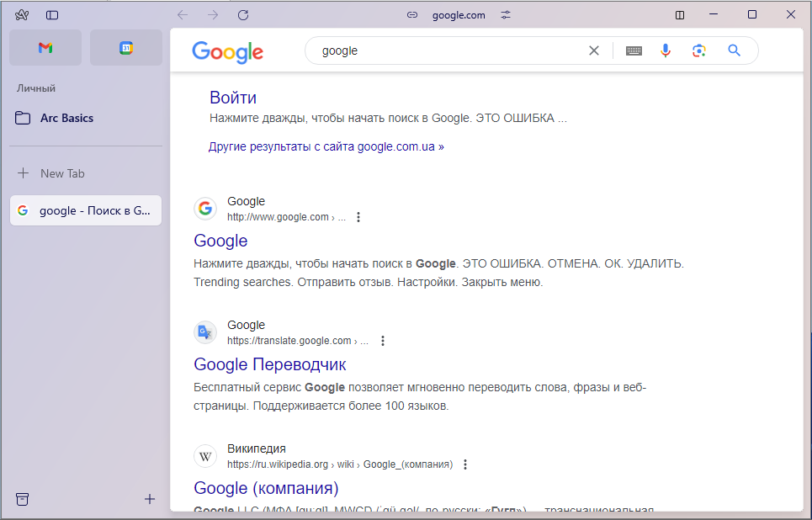Click the ru.wikipedia.org breadcrumb URL

pos(340,464)
